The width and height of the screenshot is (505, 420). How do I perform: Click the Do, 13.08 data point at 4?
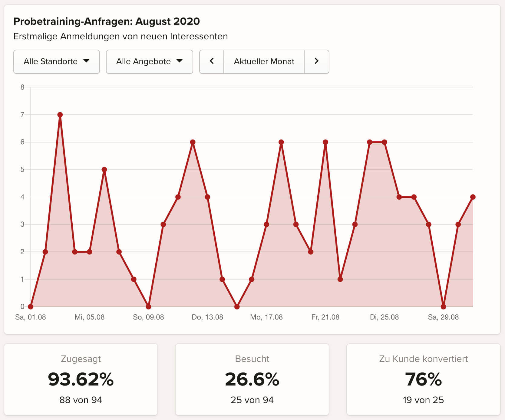[207, 197]
